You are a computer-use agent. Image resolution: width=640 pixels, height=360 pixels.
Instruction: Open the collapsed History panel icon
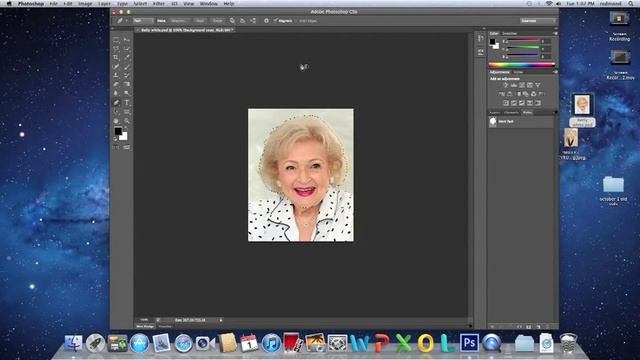[x=480, y=38]
